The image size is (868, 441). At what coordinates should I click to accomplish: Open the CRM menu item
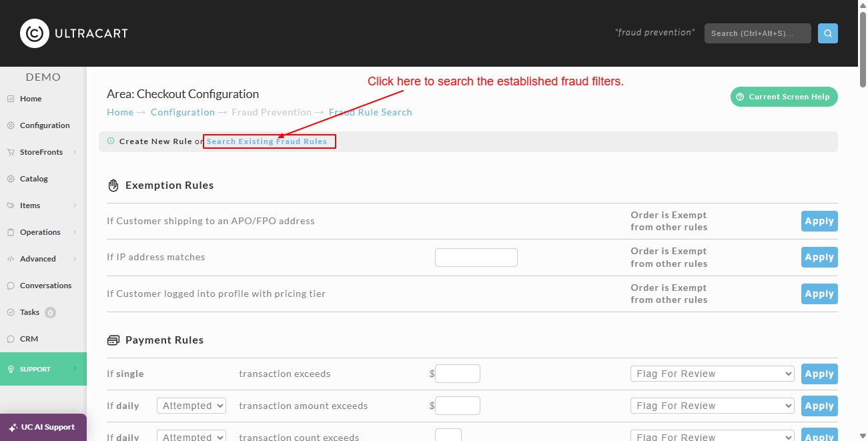pyautogui.click(x=29, y=339)
